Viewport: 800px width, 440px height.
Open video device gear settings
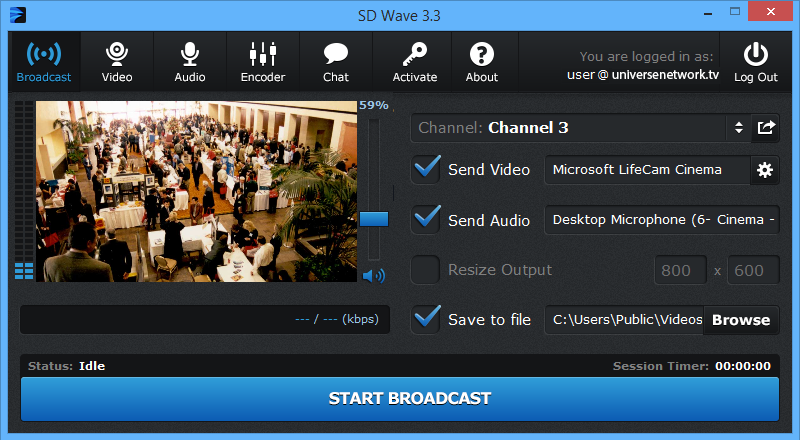(765, 170)
